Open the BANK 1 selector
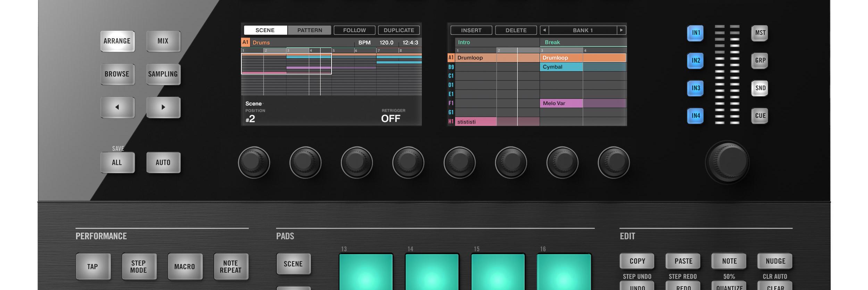Screen dimensions: 868x290 click(583, 30)
